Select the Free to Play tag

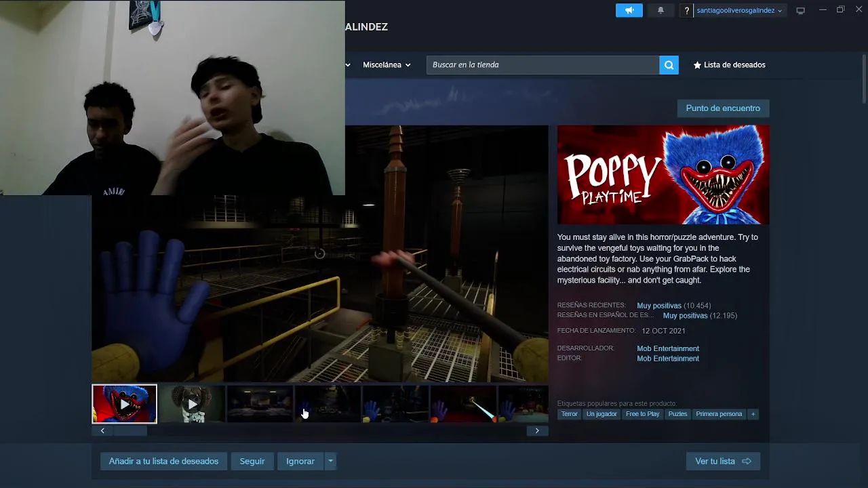[642, 414]
